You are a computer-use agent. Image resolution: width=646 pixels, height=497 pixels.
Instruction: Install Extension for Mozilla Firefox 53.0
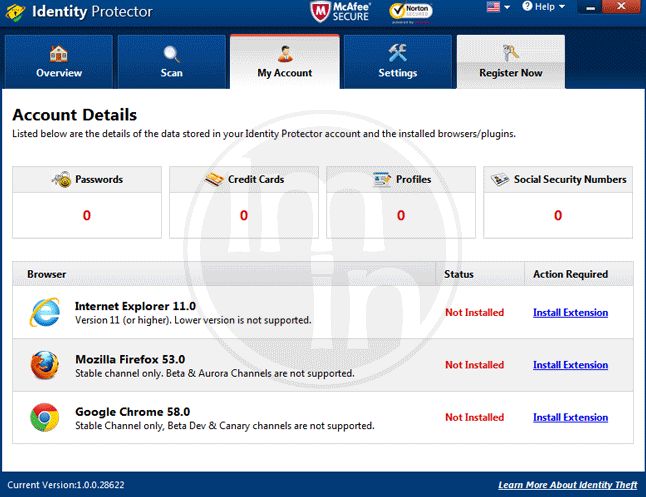pos(570,365)
